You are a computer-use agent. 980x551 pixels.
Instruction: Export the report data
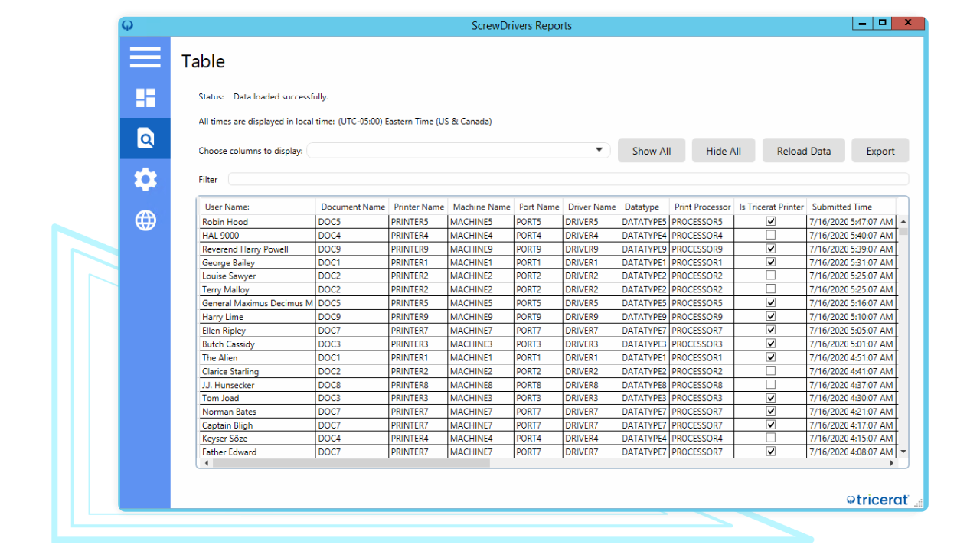coord(880,150)
